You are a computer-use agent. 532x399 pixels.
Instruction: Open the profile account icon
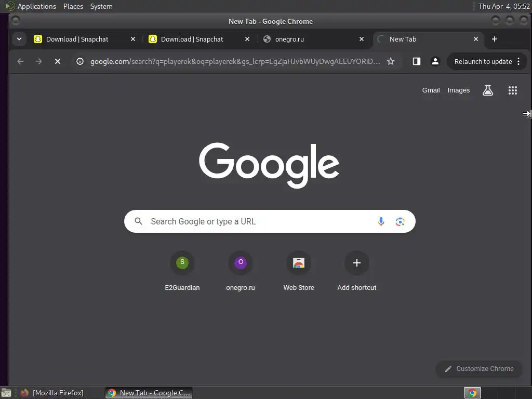435,61
